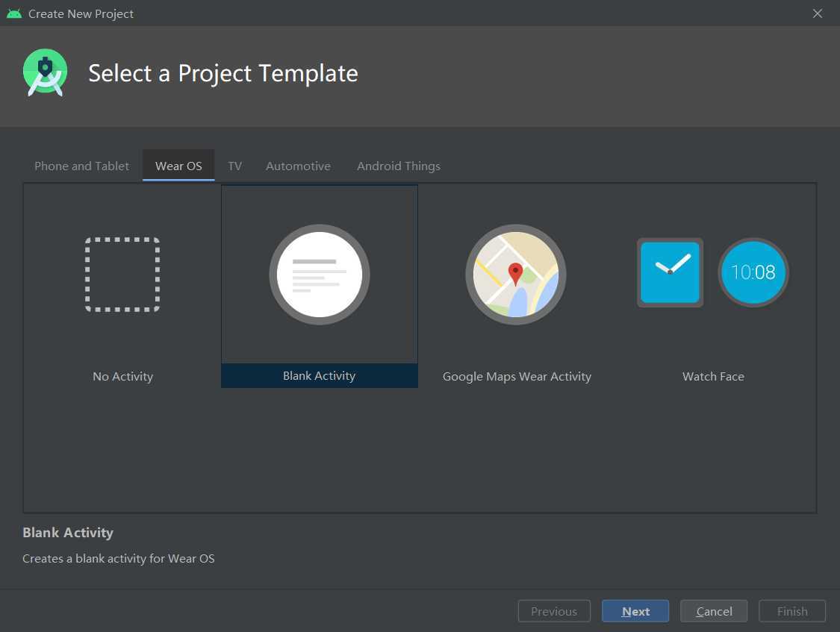Click the Android Studio logo in header

pyautogui.click(x=46, y=72)
